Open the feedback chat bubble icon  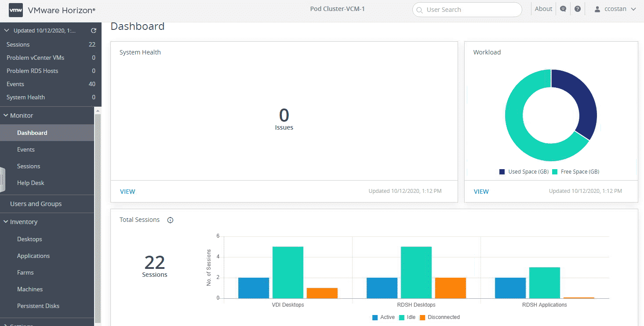(563, 9)
